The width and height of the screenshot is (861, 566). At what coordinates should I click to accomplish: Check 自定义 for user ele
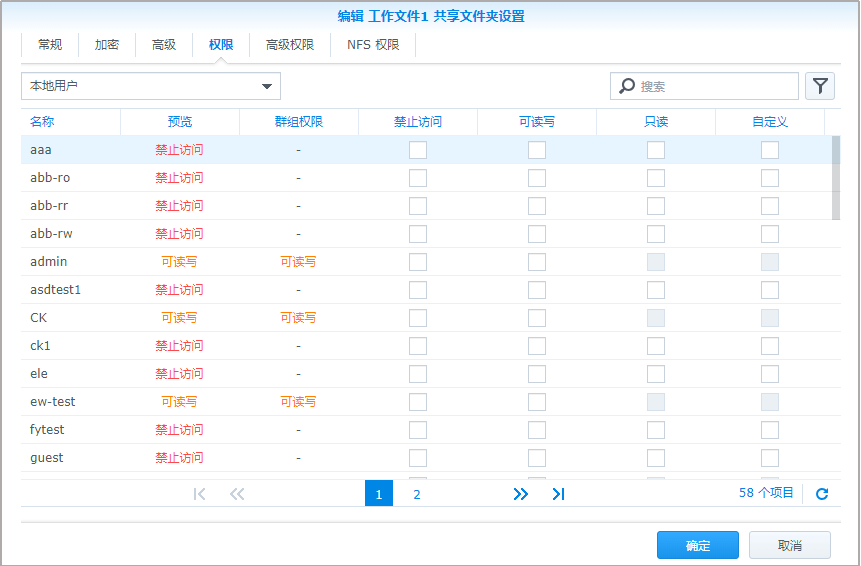[x=770, y=374]
